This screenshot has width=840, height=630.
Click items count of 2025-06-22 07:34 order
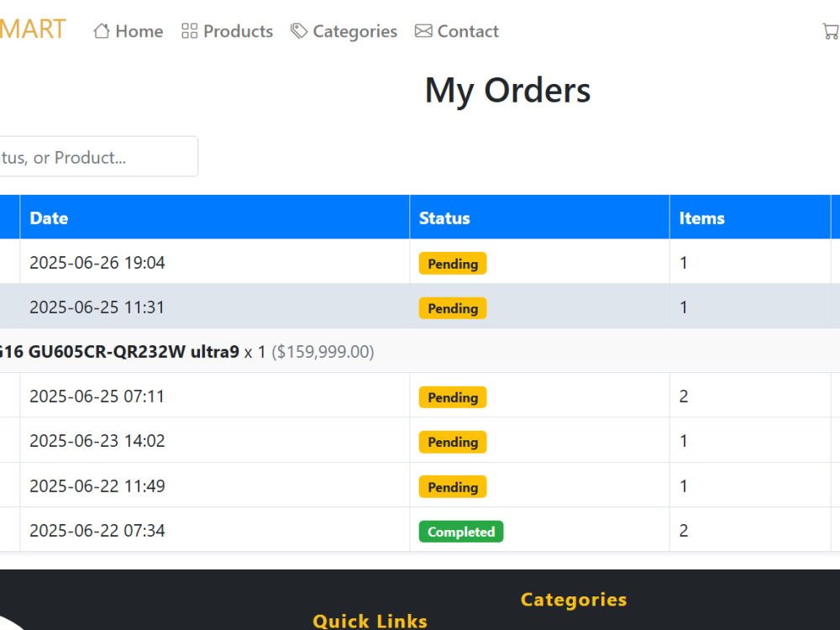pyautogui.click(x=684, y=530)
